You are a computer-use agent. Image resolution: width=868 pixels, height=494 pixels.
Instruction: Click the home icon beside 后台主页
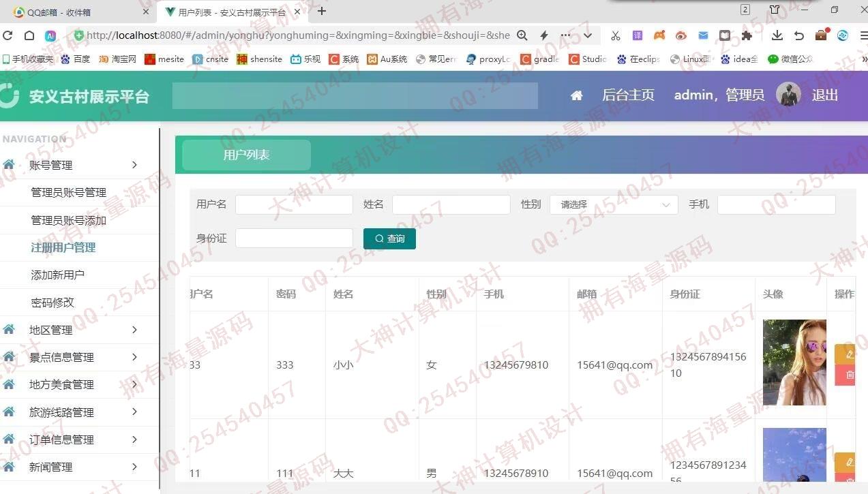coord(577,95)
